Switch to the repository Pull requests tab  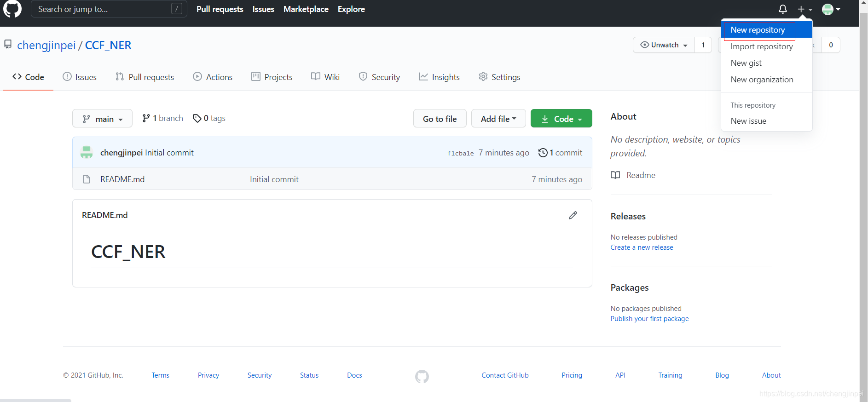pyautogui.click(x=145, y=77)
